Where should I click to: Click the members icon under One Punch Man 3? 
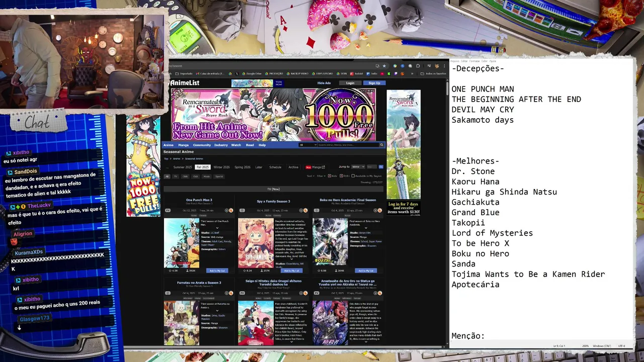187,270
